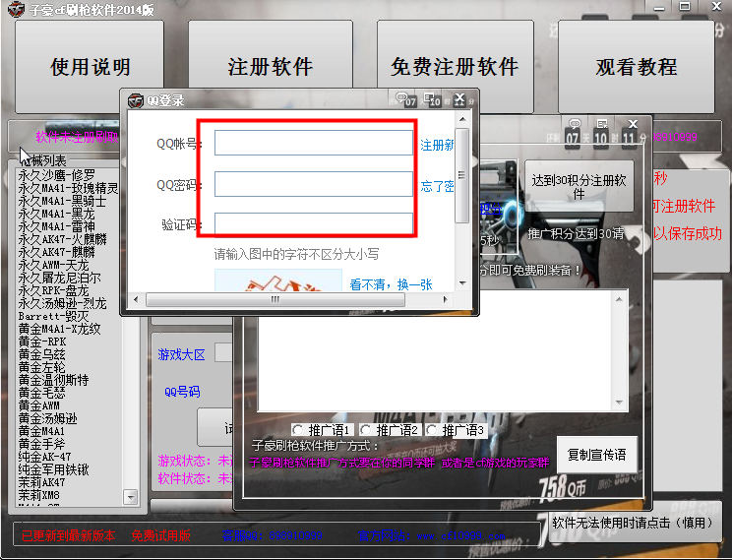Screen dimensions: 732x560
Task: Open 观看教程 to watch the tutorial
Action: tap(637, 67)
